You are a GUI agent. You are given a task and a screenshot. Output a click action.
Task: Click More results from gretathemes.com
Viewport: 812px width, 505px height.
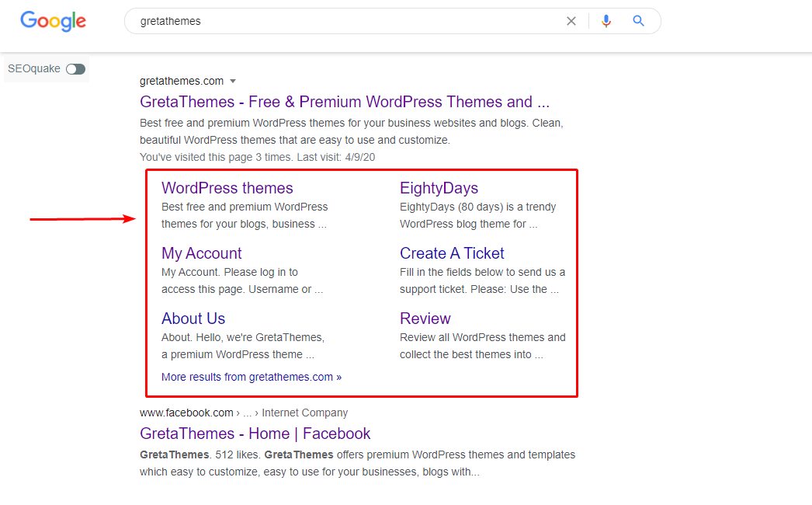coord(251,377)
